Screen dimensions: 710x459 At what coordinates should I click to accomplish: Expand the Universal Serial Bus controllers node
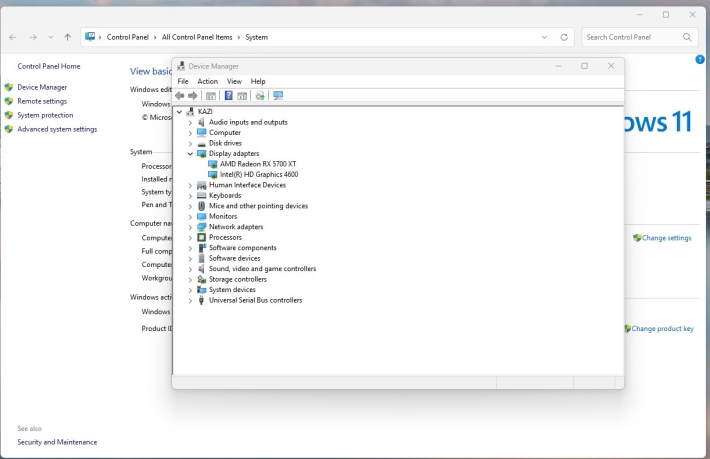tap(190, 301)
